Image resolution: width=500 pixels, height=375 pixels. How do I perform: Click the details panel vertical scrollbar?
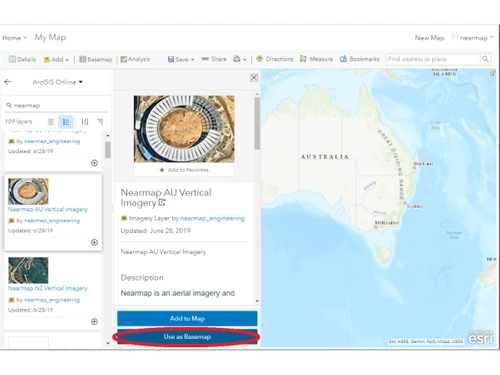[257, 123]
